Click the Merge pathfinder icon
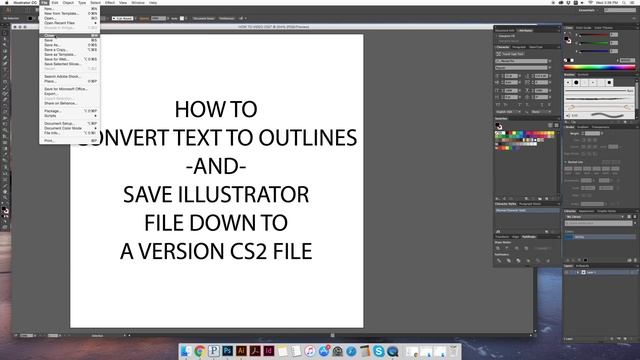This screenshot has height=360, width=640. point(518,260)
